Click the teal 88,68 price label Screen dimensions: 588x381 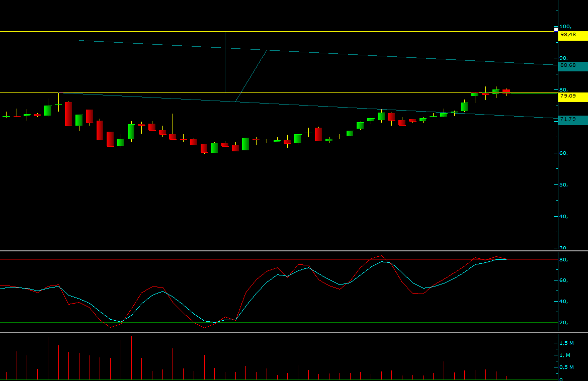pos(573,66)
